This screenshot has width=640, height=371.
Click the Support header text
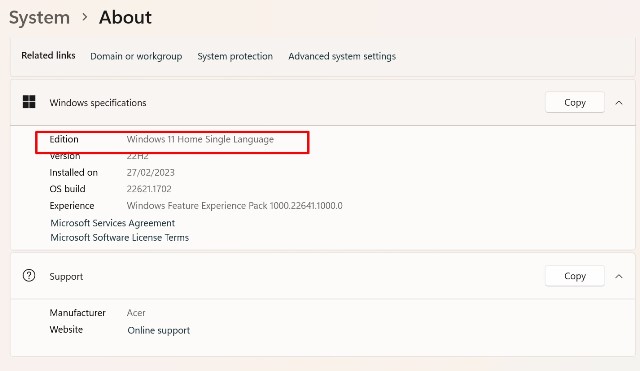pos(66,276)
